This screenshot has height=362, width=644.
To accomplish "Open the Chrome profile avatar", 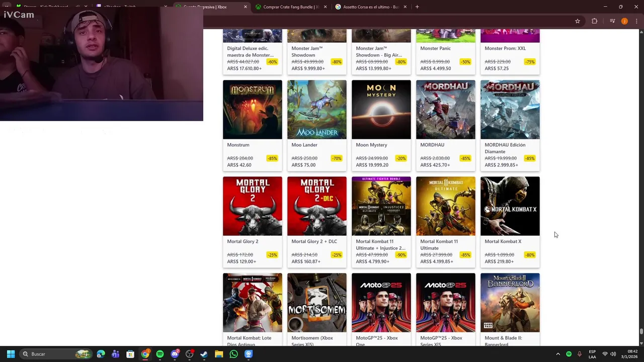I will (624, 21).
